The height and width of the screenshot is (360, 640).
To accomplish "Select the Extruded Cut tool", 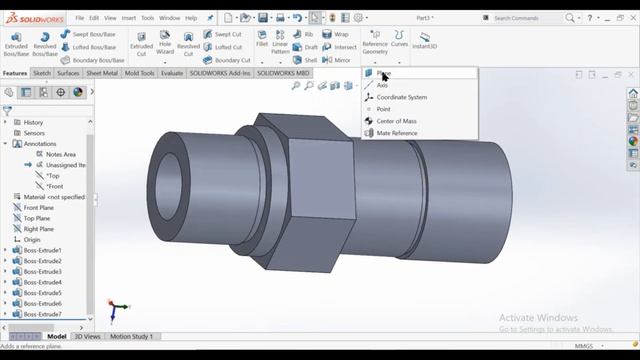I will (141, 44).
